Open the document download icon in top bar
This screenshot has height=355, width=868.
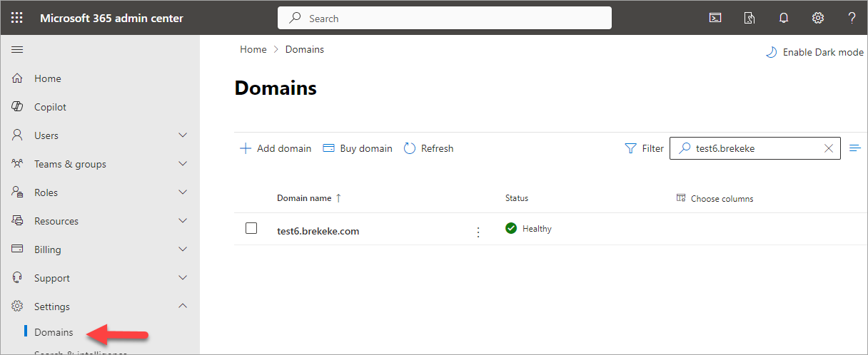pos(749,18)
